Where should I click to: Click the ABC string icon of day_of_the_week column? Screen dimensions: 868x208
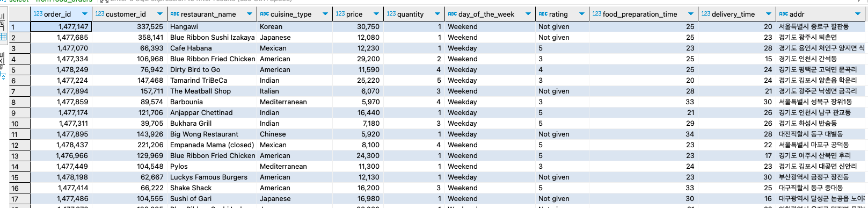[x=452, y=14]
